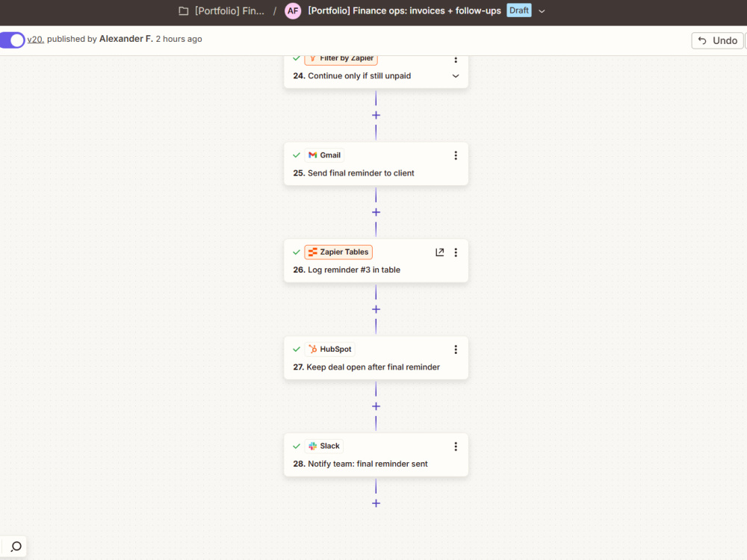The image size is (747, 560).
Task: Add a step after Zapier Tables step 26
Action: (376, 310)
